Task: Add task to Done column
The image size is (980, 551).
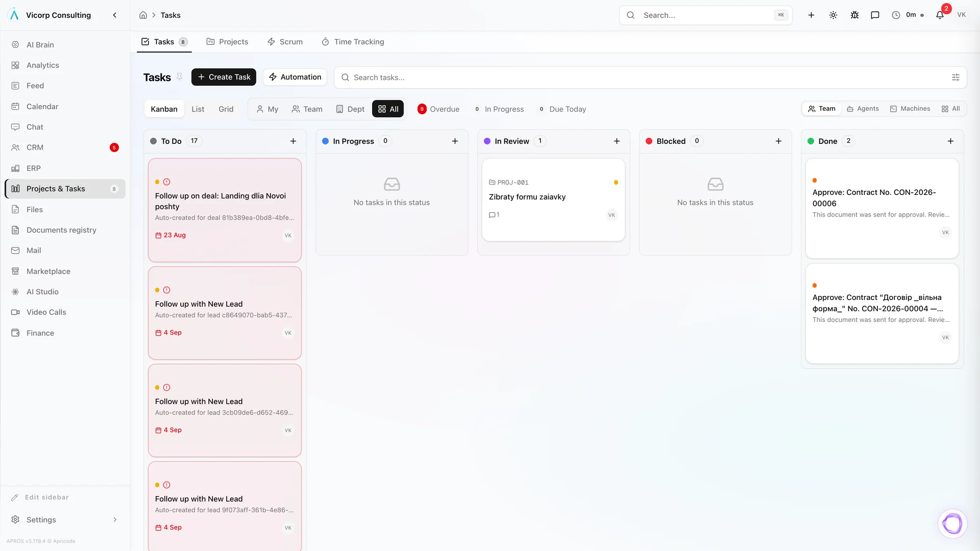Action: coord(950,141)
